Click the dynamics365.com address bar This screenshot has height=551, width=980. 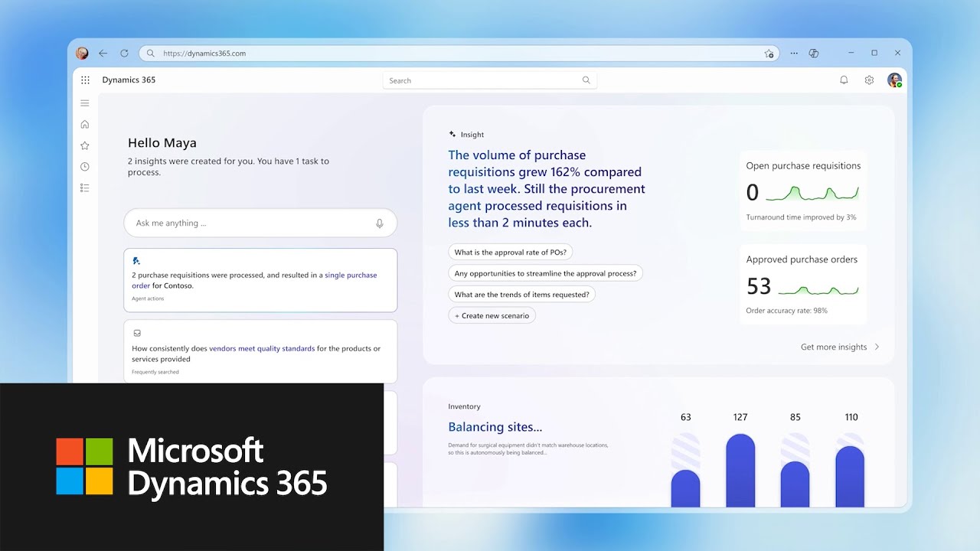(x=459, y=54)
